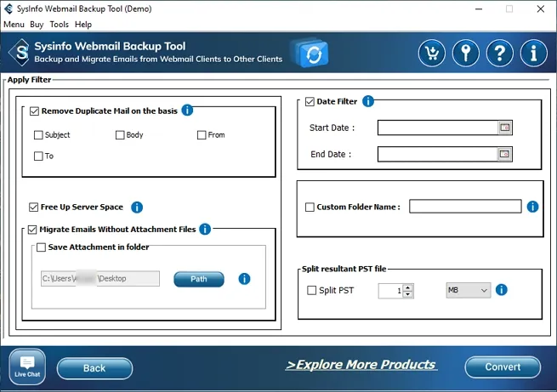The width and height of the screenshot is (557, 392).
Task: Check the From checkbox
Action: pyautogui.click(x=202, y=135)
